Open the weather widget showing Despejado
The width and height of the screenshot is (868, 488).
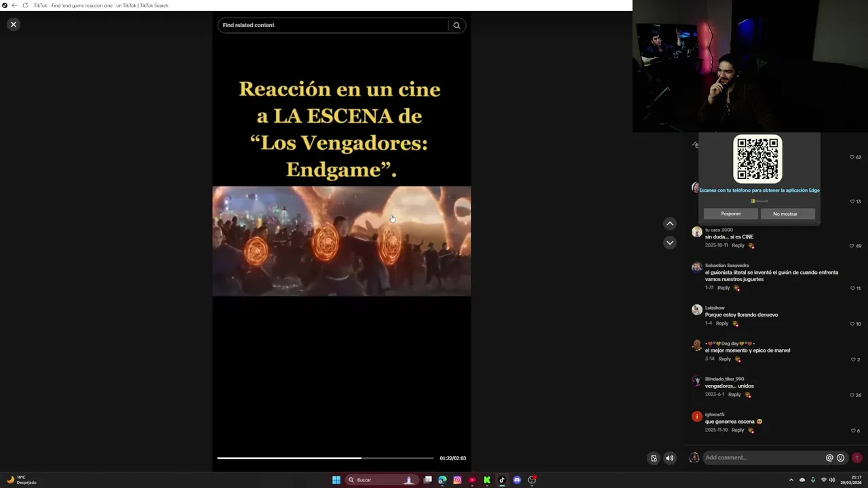[21, 480]
